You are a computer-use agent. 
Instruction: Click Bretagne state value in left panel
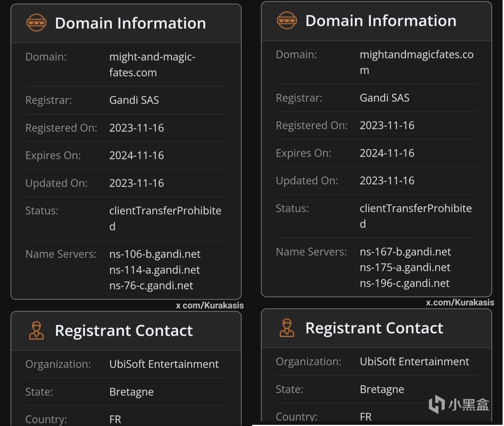[131, 392]
